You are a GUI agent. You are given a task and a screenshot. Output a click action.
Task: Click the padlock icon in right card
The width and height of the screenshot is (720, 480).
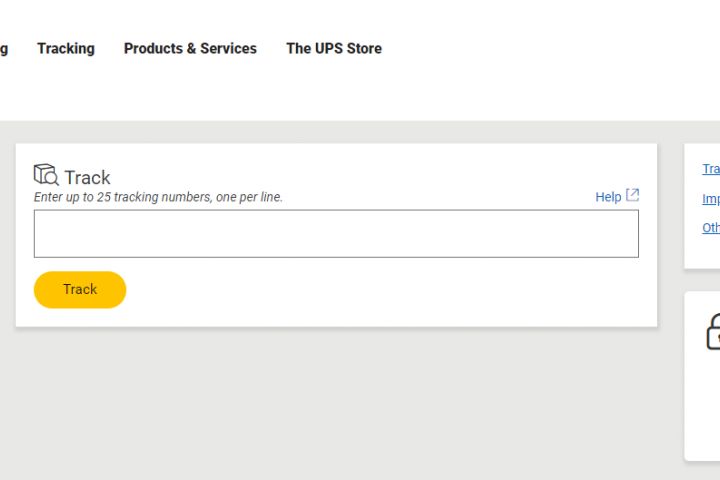click(712, 332)
